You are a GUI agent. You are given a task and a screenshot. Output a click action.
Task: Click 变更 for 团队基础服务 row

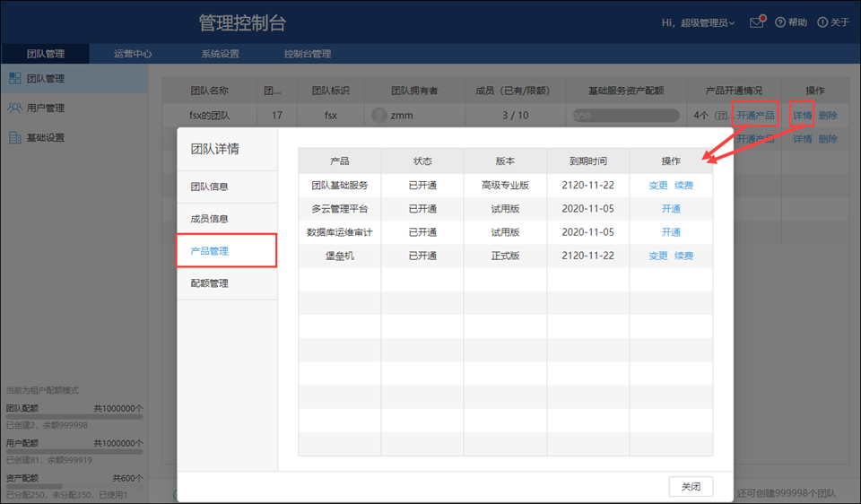(658, 186)
